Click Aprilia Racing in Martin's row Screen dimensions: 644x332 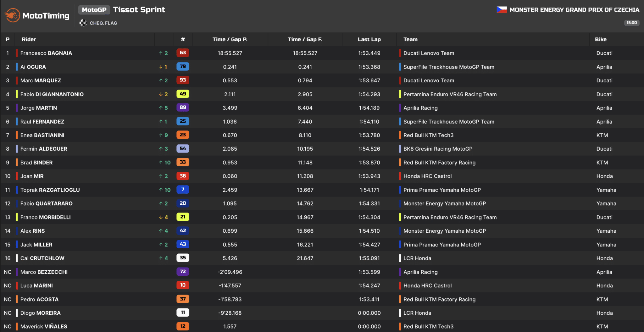[420, 108]
